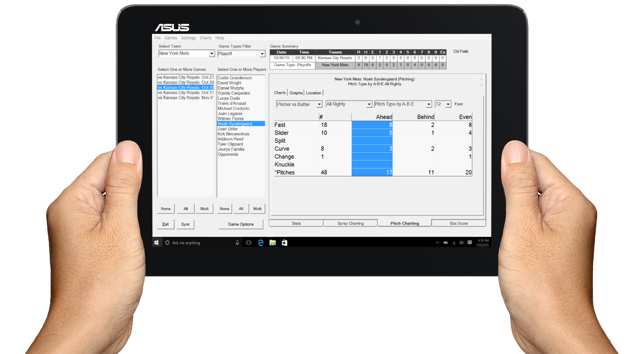
Task: Open the font size 12 dropdown
Action: pyautogui.click(x=448, y=104)
